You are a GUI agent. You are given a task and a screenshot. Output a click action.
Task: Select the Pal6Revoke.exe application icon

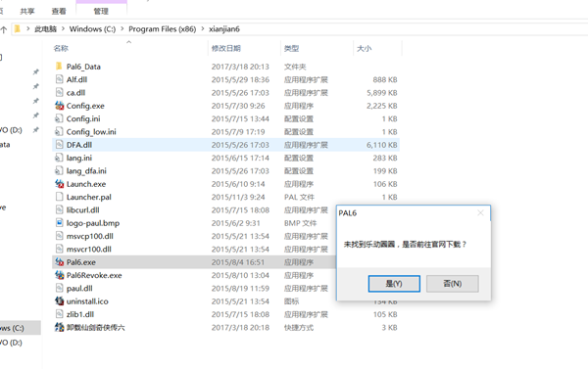click(59, 275)
